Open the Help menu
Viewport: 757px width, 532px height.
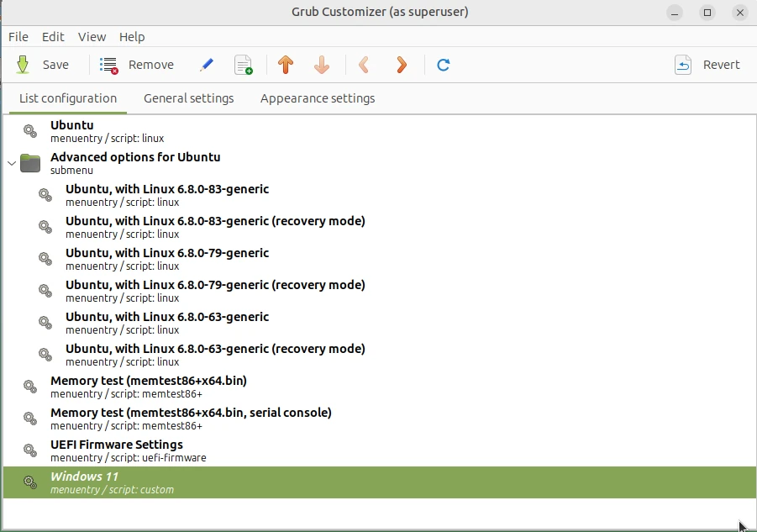tap(132, 37)
